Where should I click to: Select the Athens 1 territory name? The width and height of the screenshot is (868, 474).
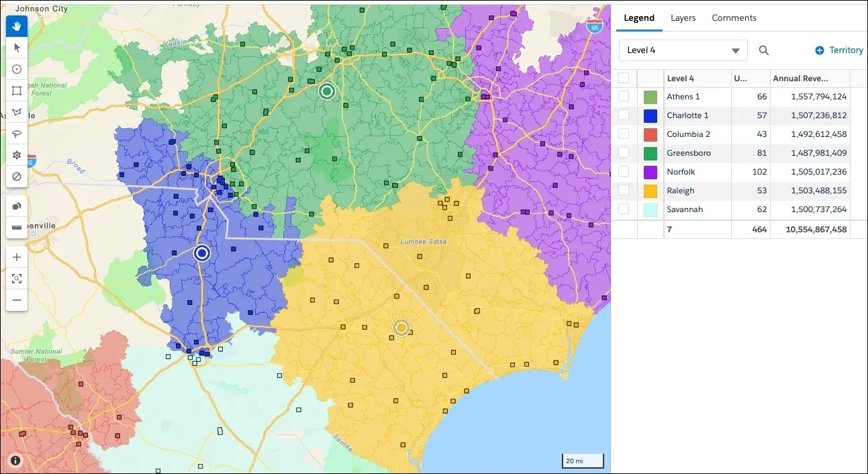[x=683, y=97]
